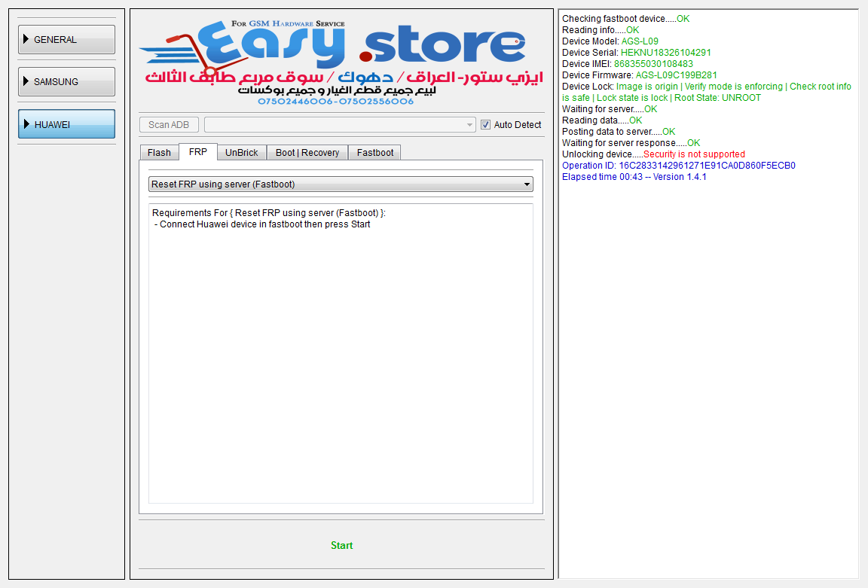Click the Checking fastboot device log line
The image size is (868, 588).
[625, 19]
